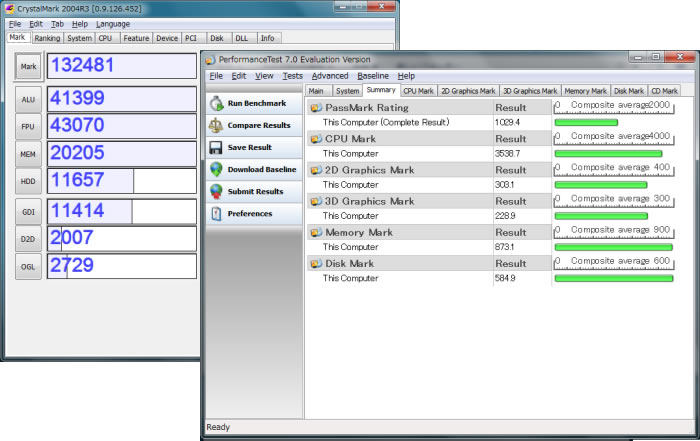Switch to PerformanceTest System tab

(347, 91)
